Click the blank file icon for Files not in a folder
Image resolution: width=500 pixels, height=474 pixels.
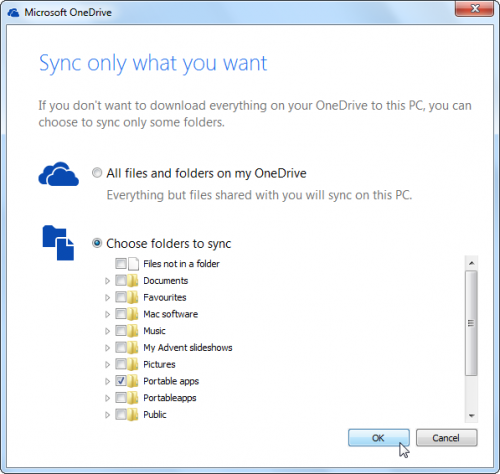[x=133, y=264]
